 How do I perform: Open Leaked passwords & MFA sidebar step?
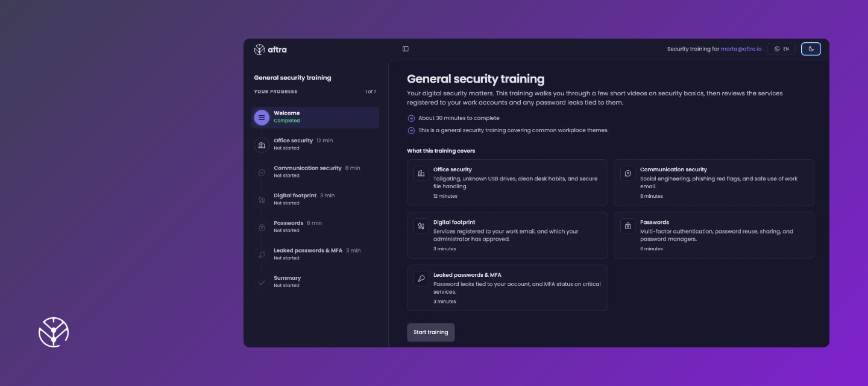click(x=315, y=254)
